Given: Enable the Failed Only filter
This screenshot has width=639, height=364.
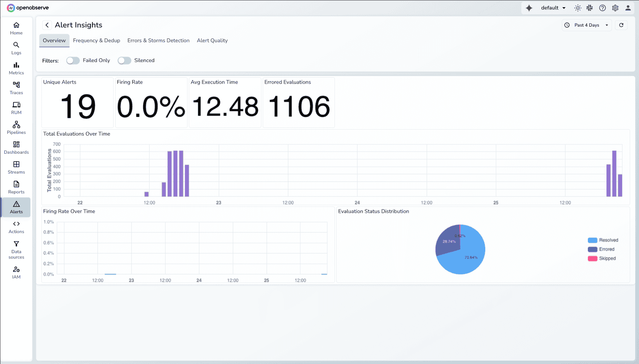Looking at the screenshot, I should [x=73, y=60].
